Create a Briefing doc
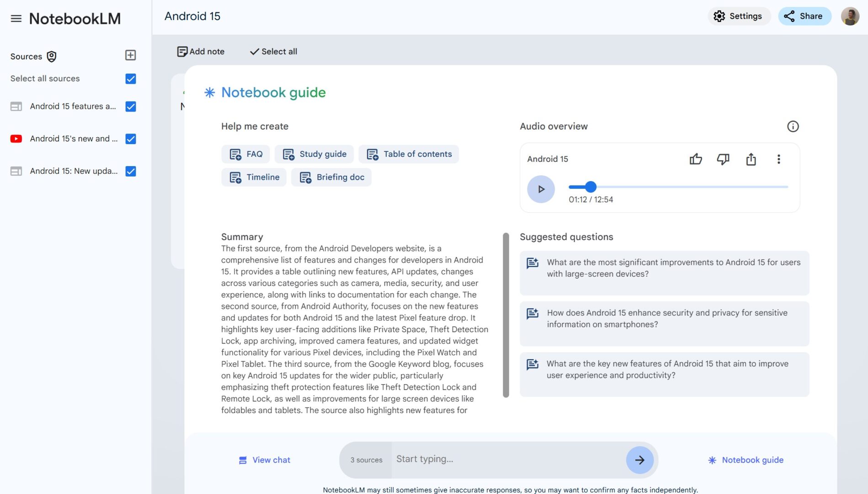868x494 pixels. tap(331, 177)
